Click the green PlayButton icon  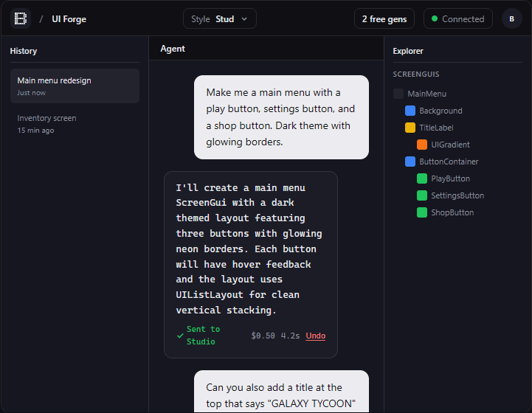tap(422, 178)
